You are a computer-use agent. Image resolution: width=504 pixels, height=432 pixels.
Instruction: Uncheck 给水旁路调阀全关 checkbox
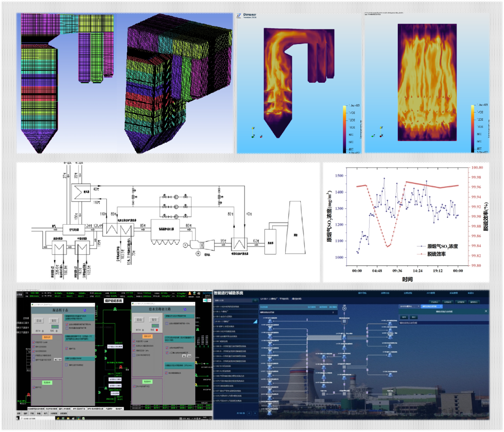click(x=166, y=372)
